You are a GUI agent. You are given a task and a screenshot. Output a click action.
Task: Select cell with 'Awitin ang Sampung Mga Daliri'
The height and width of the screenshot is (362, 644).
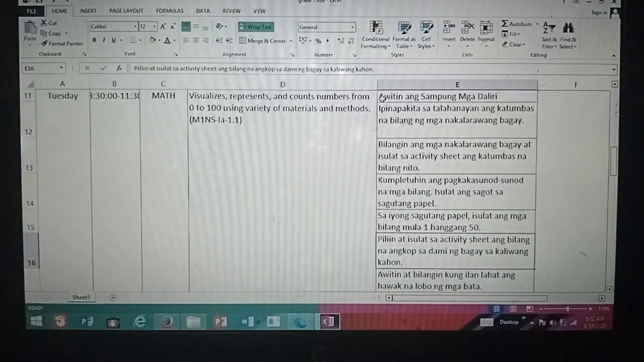click(457, 97)
